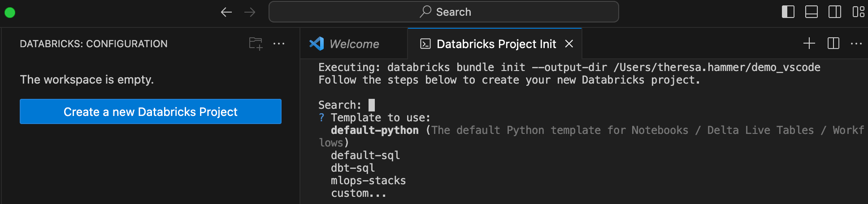This screenshot has height=204, width=868.
Task: Click the Search command center field
Action: pyautogui.click(x=444, y=12)
